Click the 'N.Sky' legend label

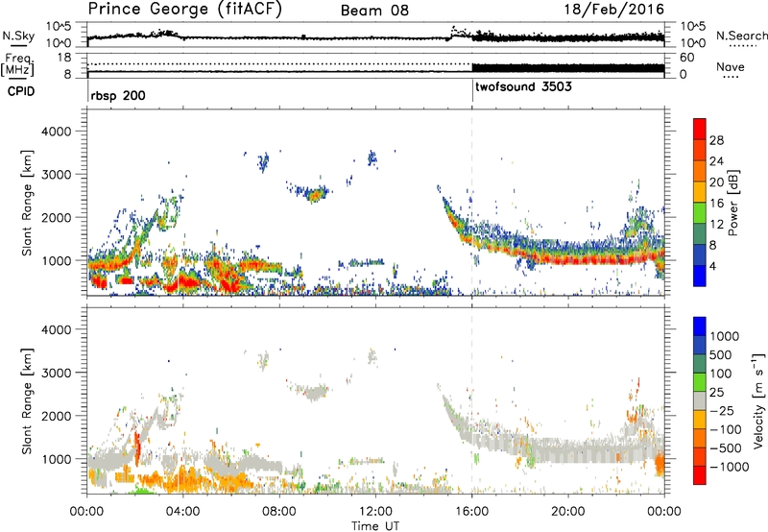tap(18, 36)
